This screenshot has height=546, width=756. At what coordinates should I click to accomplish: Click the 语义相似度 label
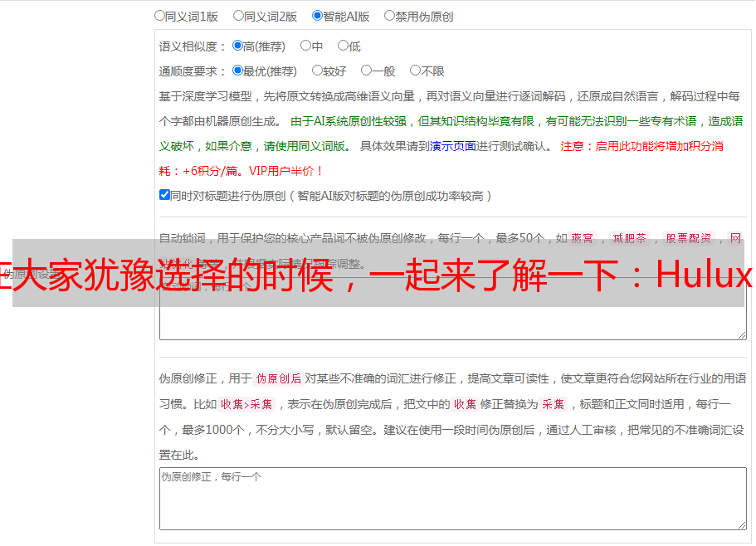(x=192, y=46)
